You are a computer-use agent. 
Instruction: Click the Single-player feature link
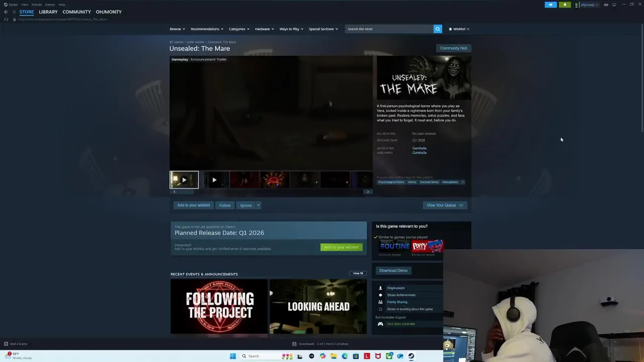click(396, 288)
